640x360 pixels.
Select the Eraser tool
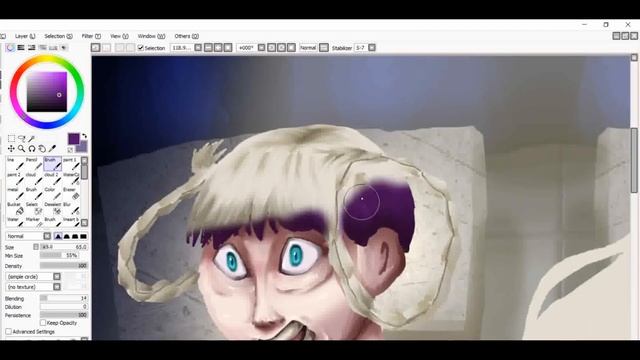pyautogui.click(x=71, y=193)
